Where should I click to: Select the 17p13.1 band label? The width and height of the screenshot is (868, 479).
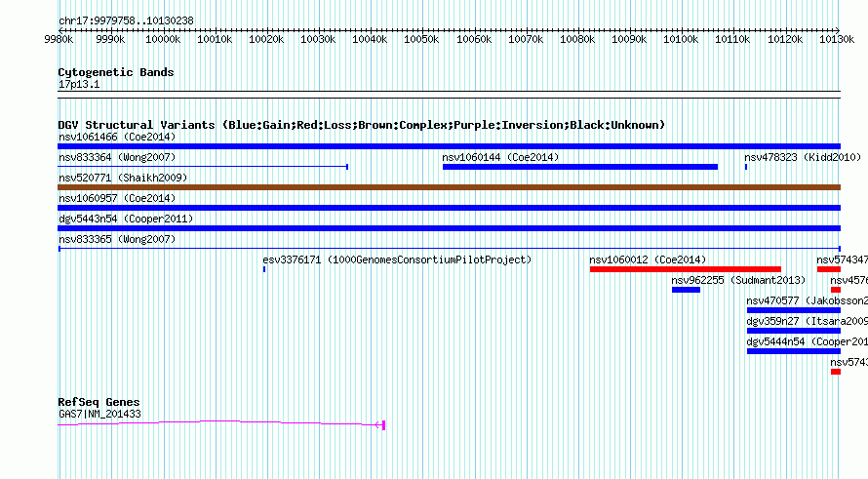[79, 84]
